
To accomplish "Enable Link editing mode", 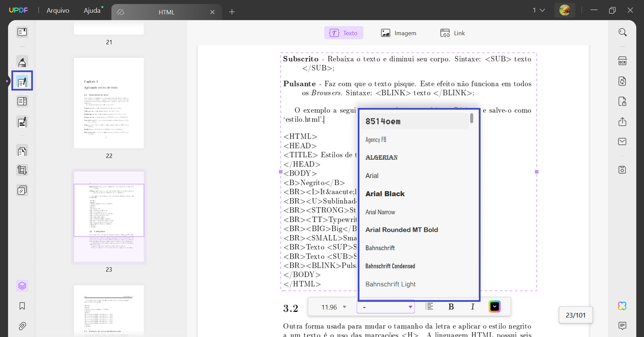I will click(452, 32).
